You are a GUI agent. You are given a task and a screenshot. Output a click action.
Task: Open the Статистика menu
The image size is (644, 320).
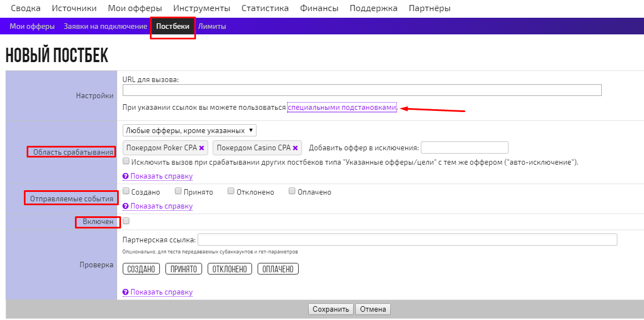264,8
